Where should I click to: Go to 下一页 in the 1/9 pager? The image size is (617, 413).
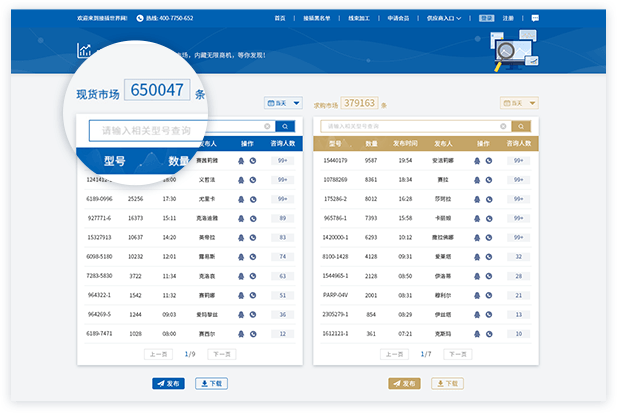tap(222, 354)
